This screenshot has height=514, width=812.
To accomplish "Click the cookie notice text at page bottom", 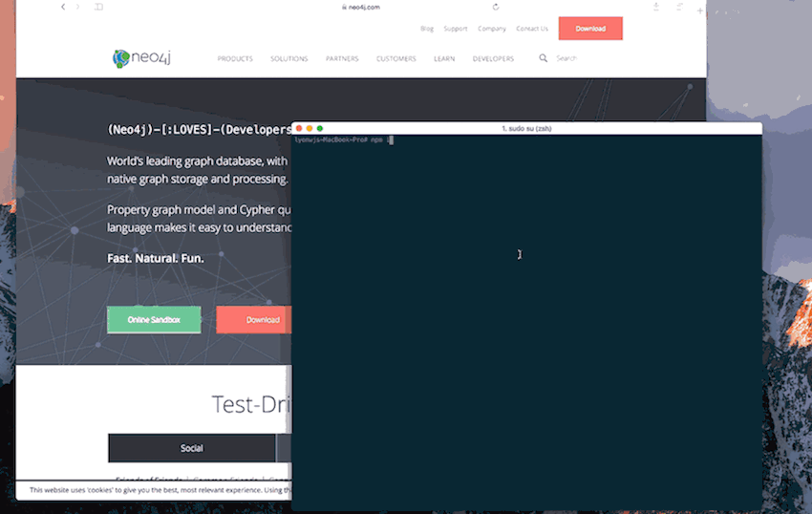I will [x=160, y=490].
